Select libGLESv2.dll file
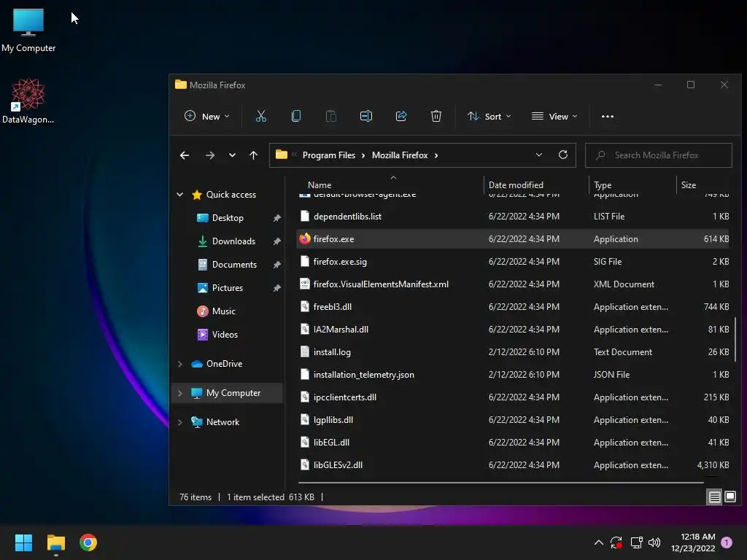The height and width of the screenshot is (560, 747). pyautogui.click(x=513, y=465)
